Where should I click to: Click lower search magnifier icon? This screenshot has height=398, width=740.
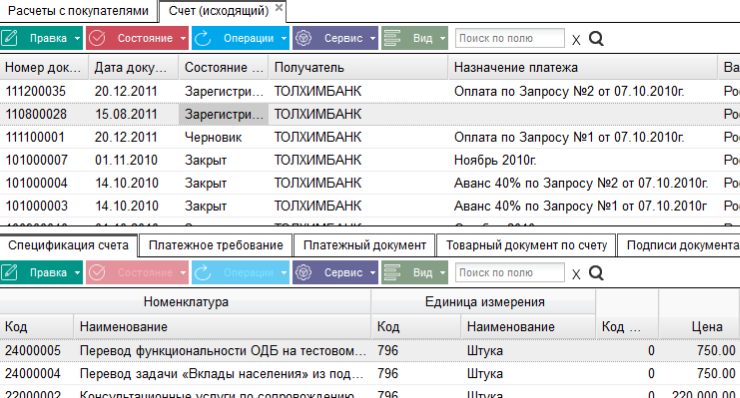(x=597, y=273)
